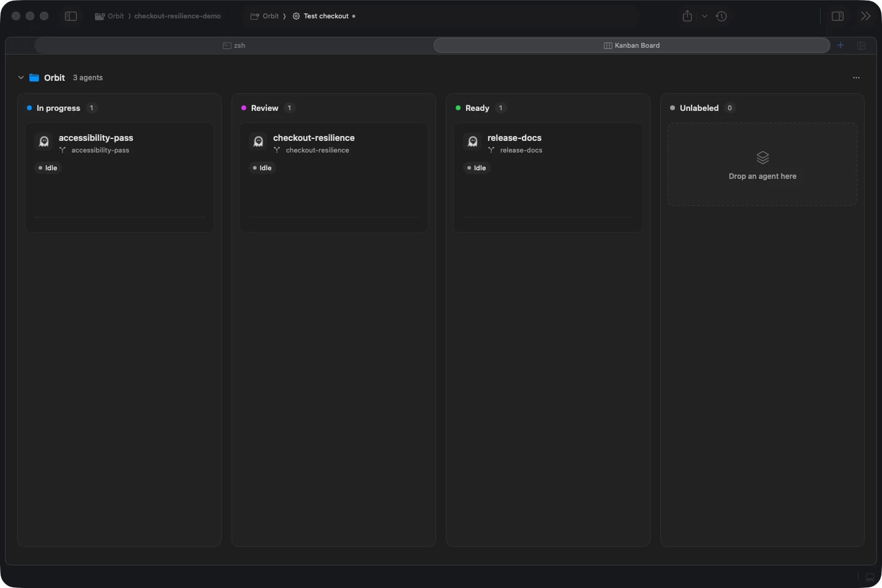
Task: Click the checkout-resilience agent avatar icon
Action: pos(258,141)
